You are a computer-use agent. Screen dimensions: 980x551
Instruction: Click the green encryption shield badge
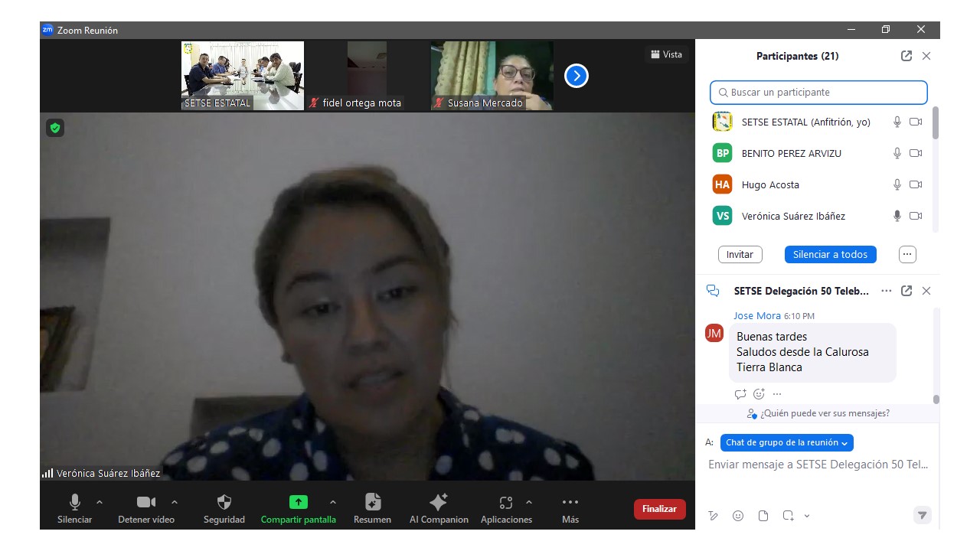pyautogui.click(x=54, y=128)
